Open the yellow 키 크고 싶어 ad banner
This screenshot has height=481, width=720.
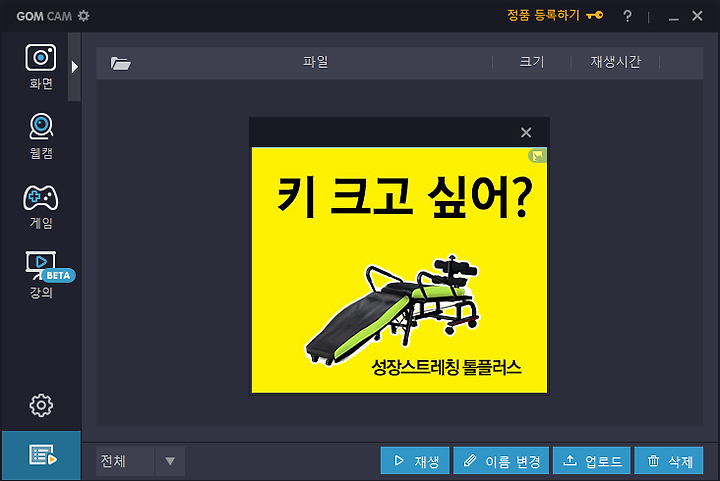399,270
